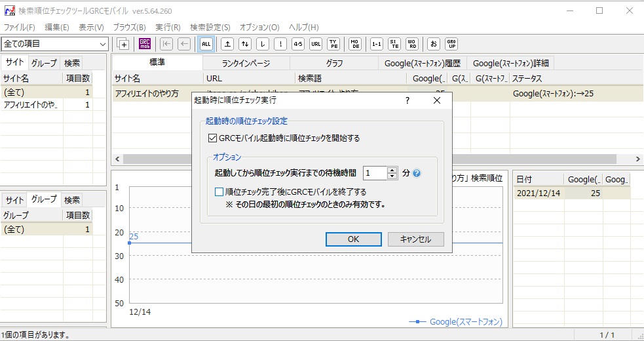
Task: Switch to the ランクインページ tab
Action: [246, 64]
